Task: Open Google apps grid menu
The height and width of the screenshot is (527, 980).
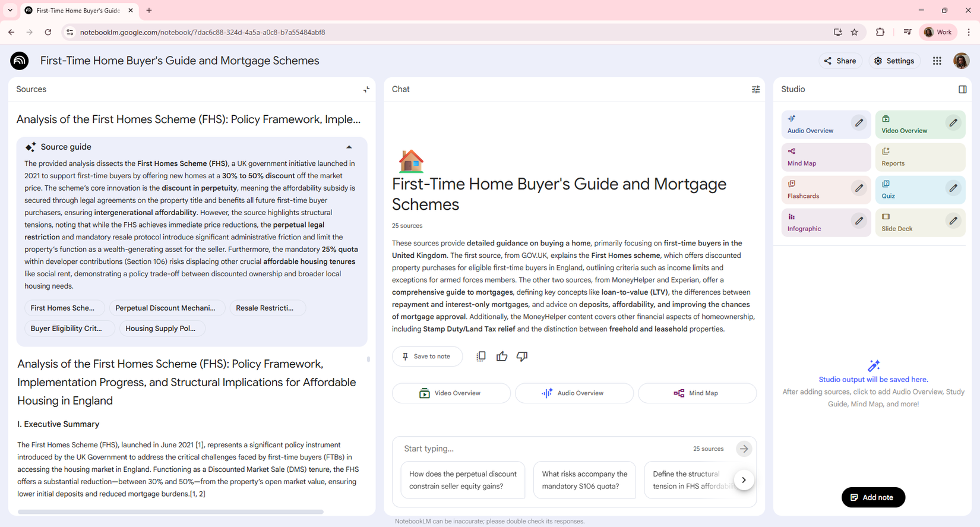Action: pyautogui.click(x=937, y=61)
